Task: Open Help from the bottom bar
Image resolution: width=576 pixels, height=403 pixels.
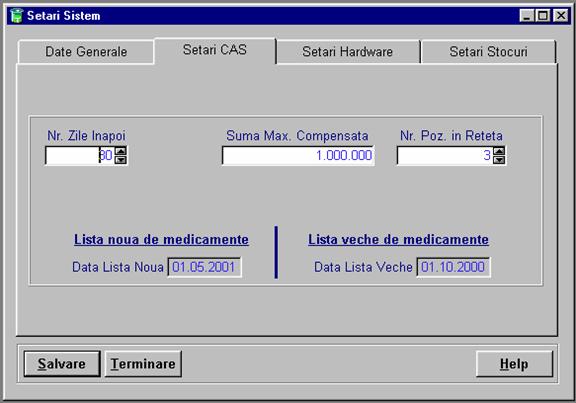Action: tap(514, 364)
